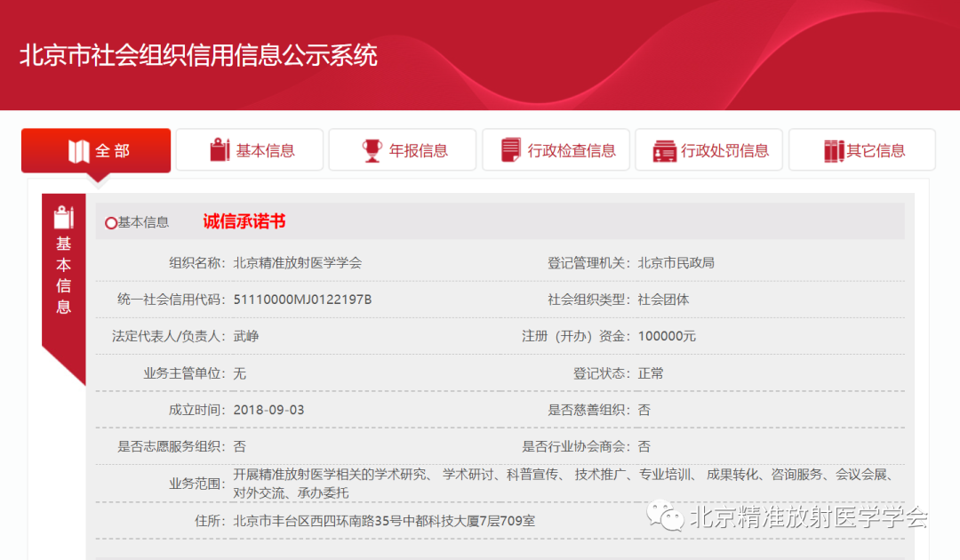Open the 行政处罚信息 tab
The height and width of the screenshot is (560, 960).
(709, 150)
